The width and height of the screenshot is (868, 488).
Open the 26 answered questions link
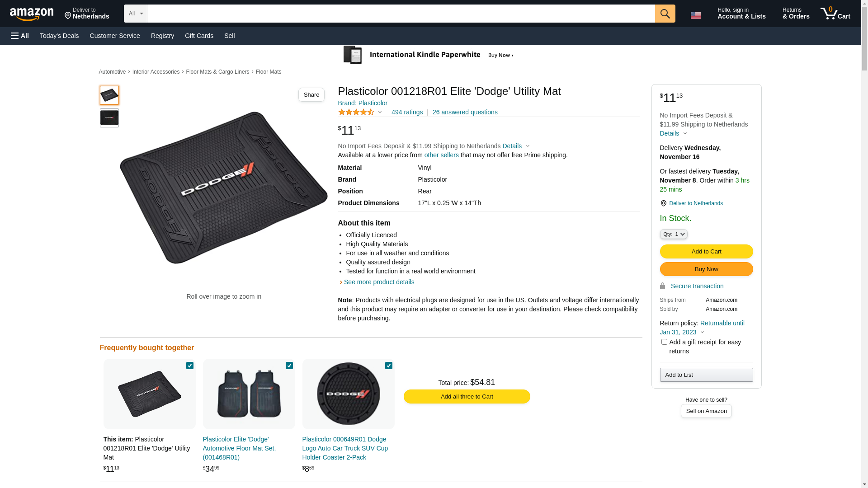465,112
